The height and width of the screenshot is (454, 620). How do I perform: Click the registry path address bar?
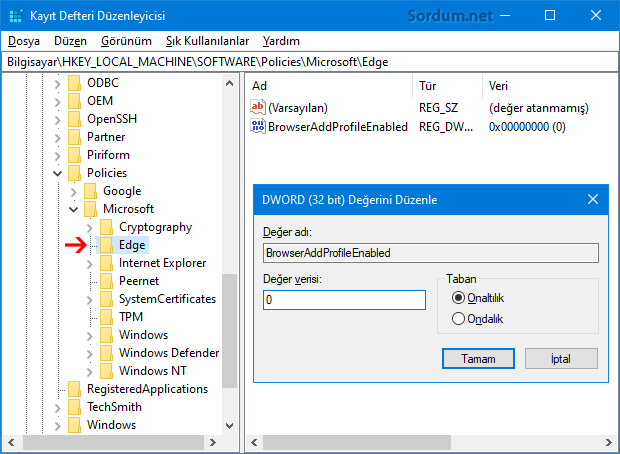[x=310, y=62]
